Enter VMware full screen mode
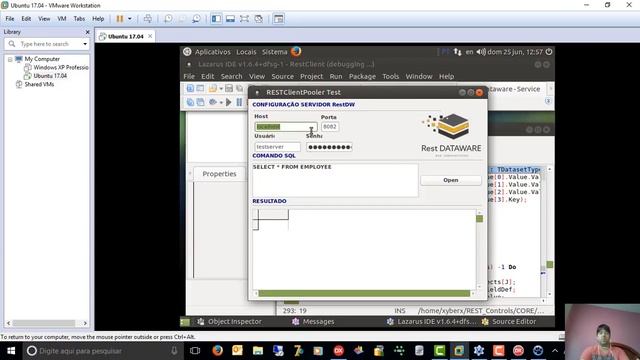This screenshot has height=360, width=640. click(x=244, y=19)
